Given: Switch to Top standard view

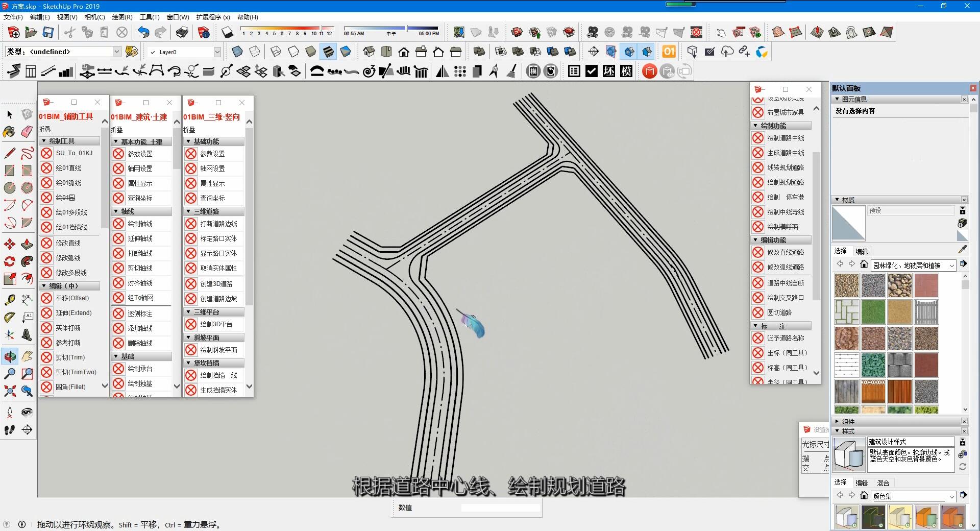Looking at the screenshot, I should click(x=386, y=52).
